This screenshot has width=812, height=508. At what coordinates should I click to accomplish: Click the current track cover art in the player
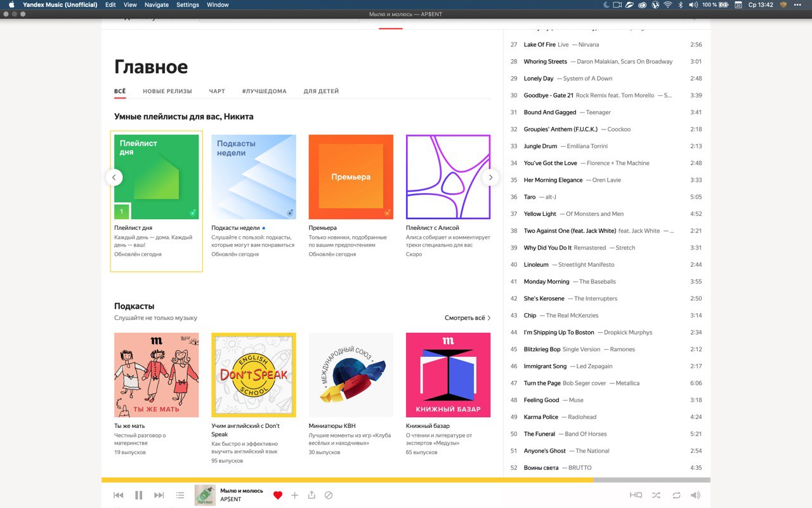pos(205,495)
